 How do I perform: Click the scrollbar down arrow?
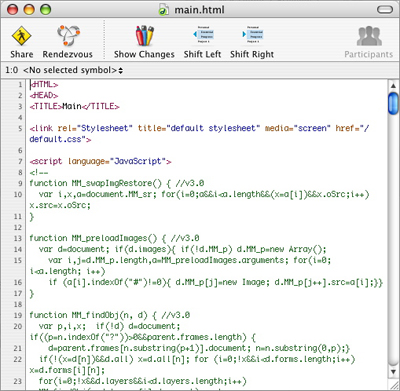tap(393, 371)
